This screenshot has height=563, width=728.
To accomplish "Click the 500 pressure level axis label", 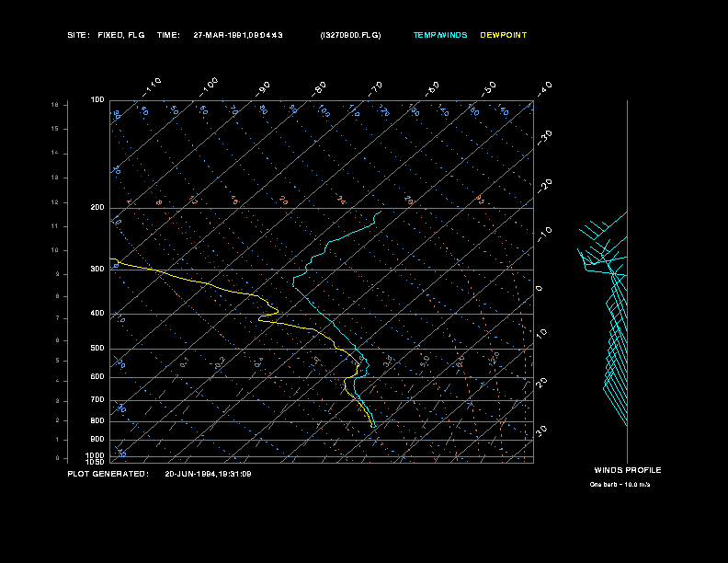I will click(97, 348).
